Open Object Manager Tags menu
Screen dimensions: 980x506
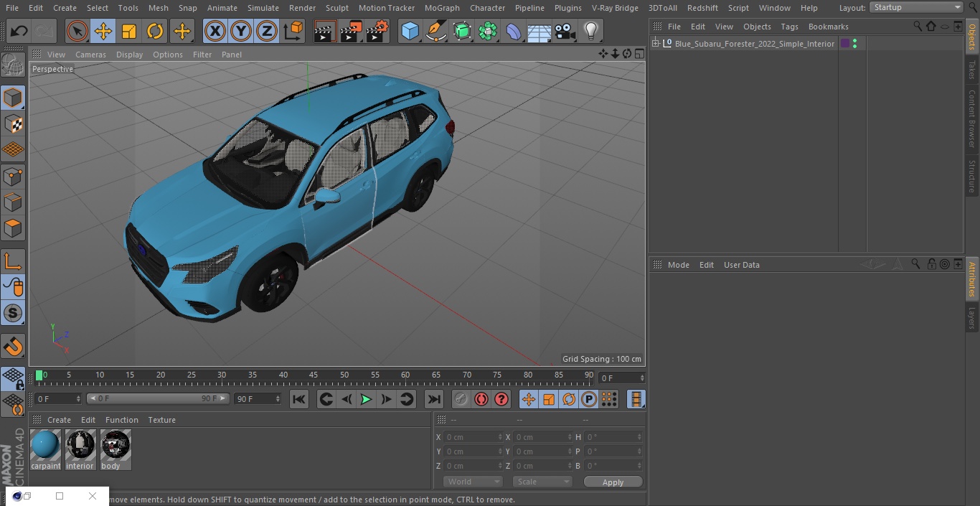pos(789,27)
